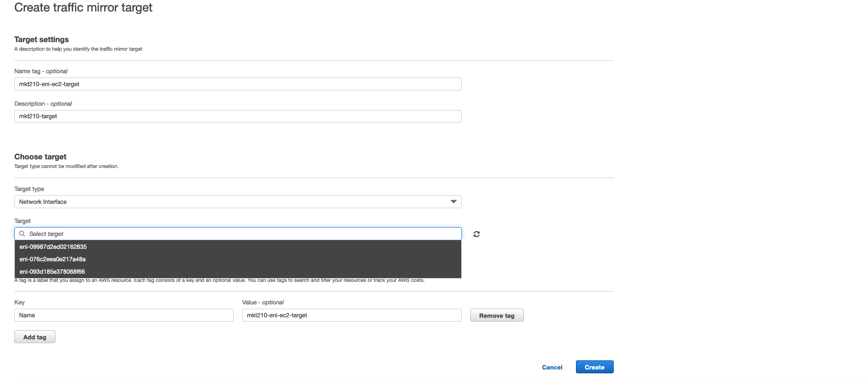The height and width of the screenshot is (380, 868).
Task: Click the 'Target type cannot be modified' note
Action: coord(66,167)
